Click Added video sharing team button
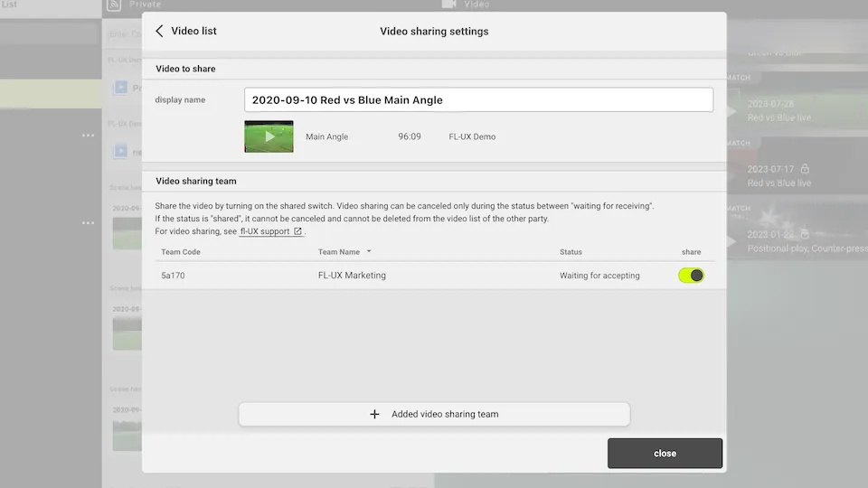This screenshot has height=488, width=868. (x=434, y=414)
